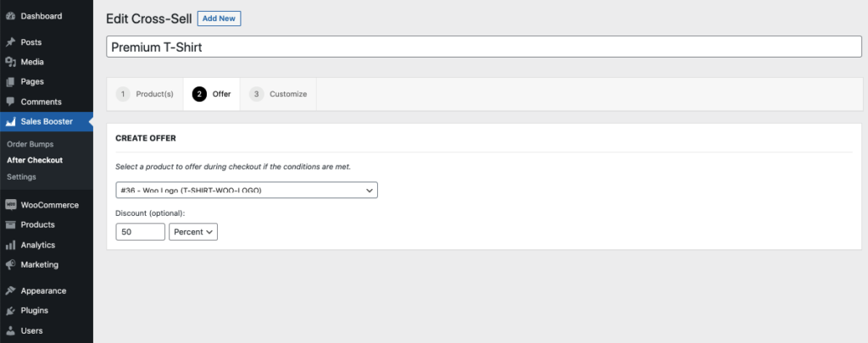The width and height of the screenshot is (868, 343).
Task: Open the Woo Logo product dropdown
Action: point(247,190)
